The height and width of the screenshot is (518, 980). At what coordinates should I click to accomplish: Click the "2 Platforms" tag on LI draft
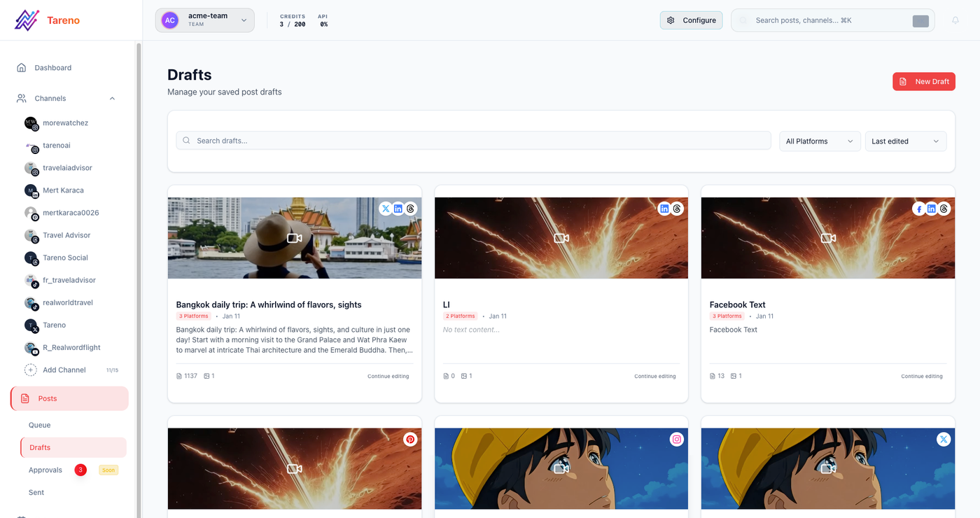coord(460,316)
